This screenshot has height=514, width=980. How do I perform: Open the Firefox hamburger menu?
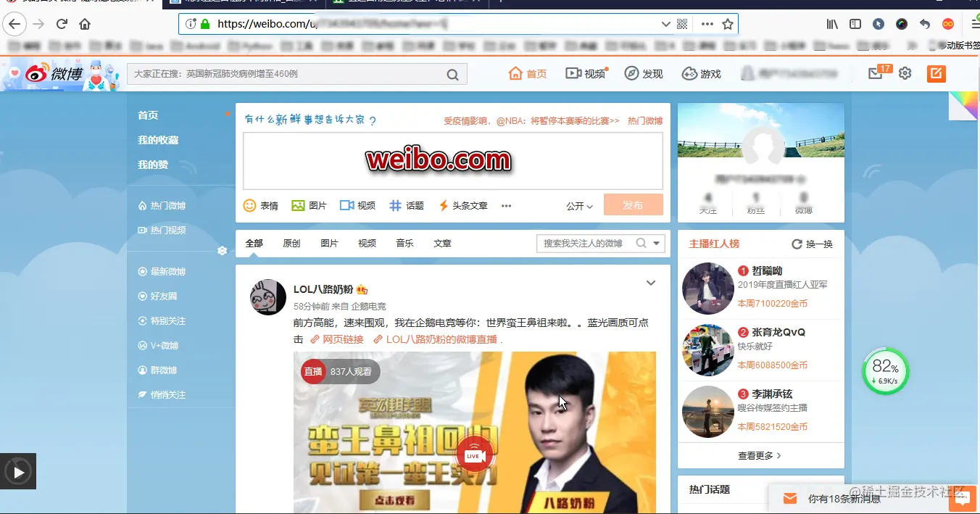(x=974, y=24)
